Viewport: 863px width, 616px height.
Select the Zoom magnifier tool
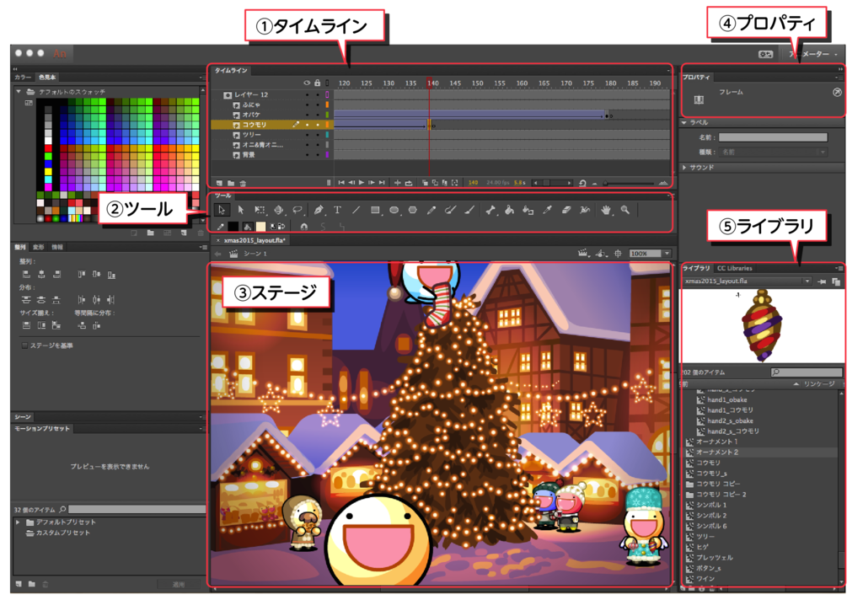pos(625,210)
